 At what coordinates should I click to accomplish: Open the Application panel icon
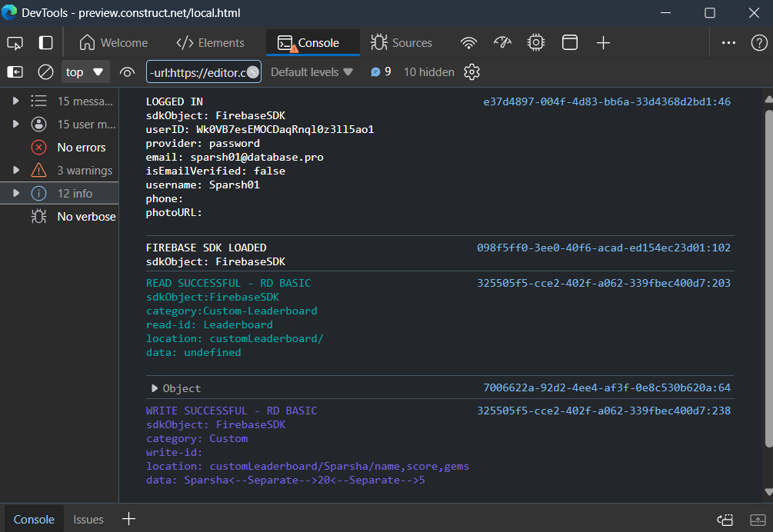click(570, 43)
